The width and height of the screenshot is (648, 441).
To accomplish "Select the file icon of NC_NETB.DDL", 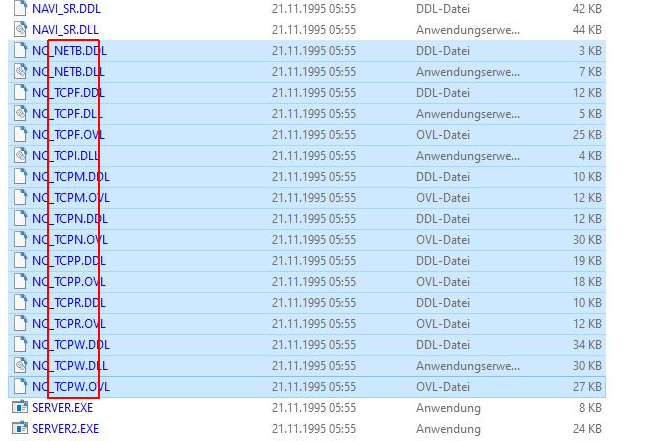I will coord(20,51).
